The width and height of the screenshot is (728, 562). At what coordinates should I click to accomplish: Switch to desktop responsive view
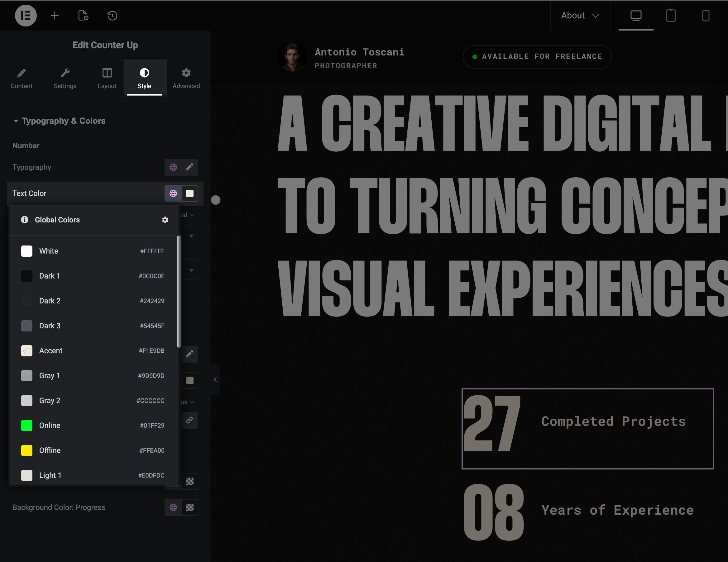[x=636, y=16]
